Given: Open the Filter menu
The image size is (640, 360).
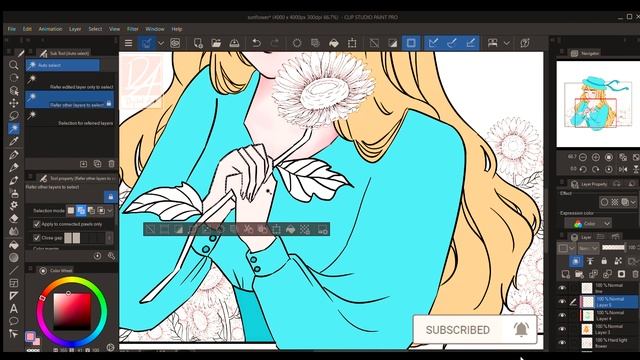Looking at the screenshot, I should 133,29.
